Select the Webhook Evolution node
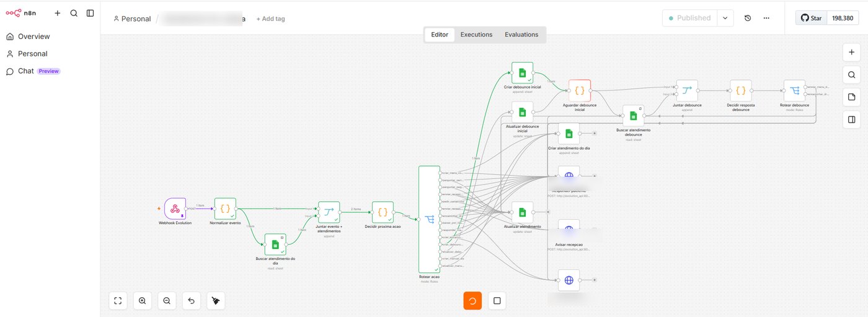Image resolution: width=868 pixels, height=317 pixels. (x=175, y=209)
